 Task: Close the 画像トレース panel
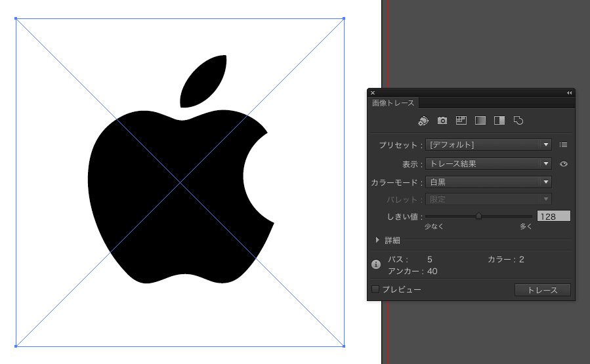[x=373, y=93]
